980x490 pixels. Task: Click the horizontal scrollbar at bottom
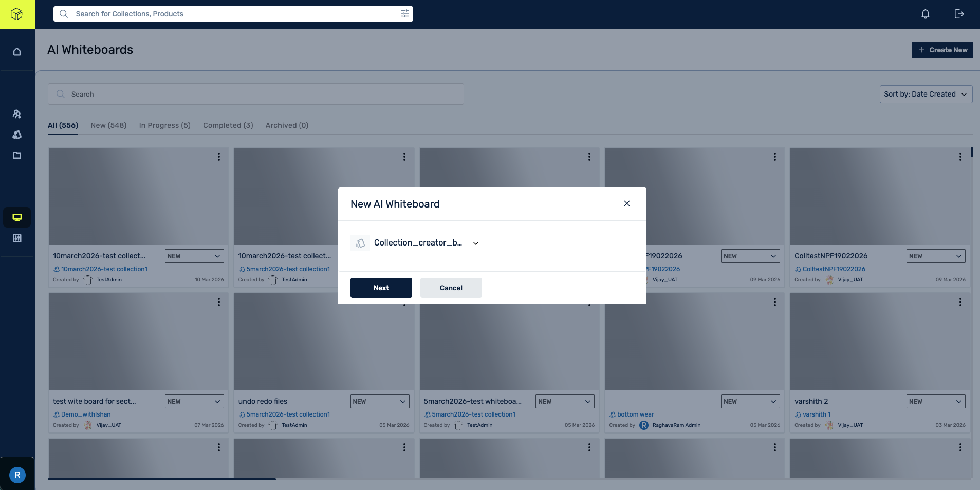(162, 479)
